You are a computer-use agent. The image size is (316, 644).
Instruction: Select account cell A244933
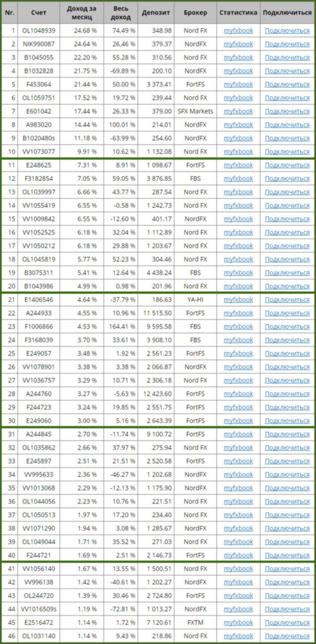click(x=39, y=313)
